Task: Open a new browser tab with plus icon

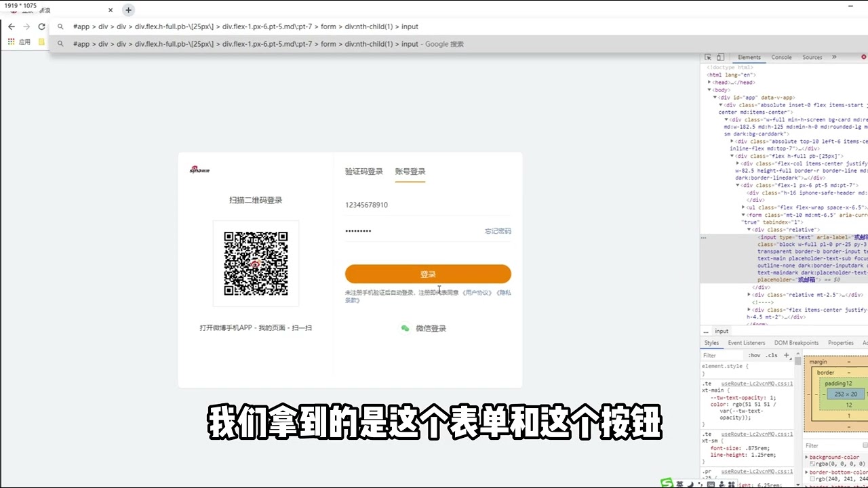Action: [128, 10]
